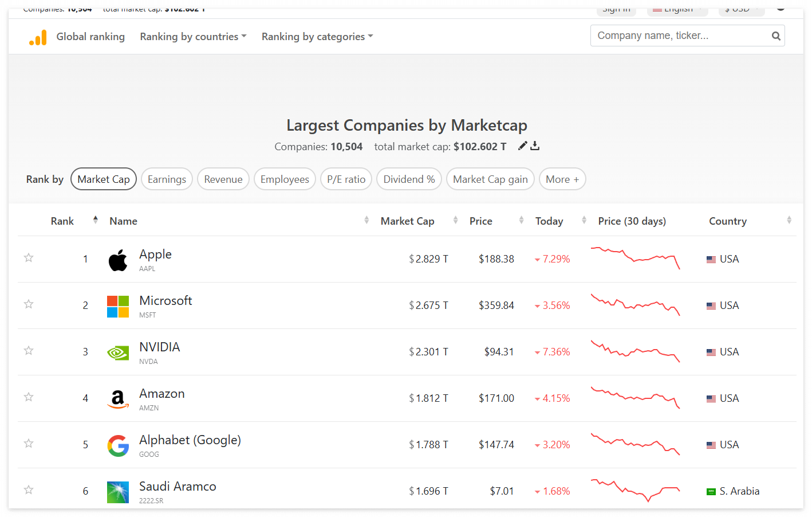Star Alphabet (Google) as favorite
This screenshot has height=517, width=812.
click(29, 443)
